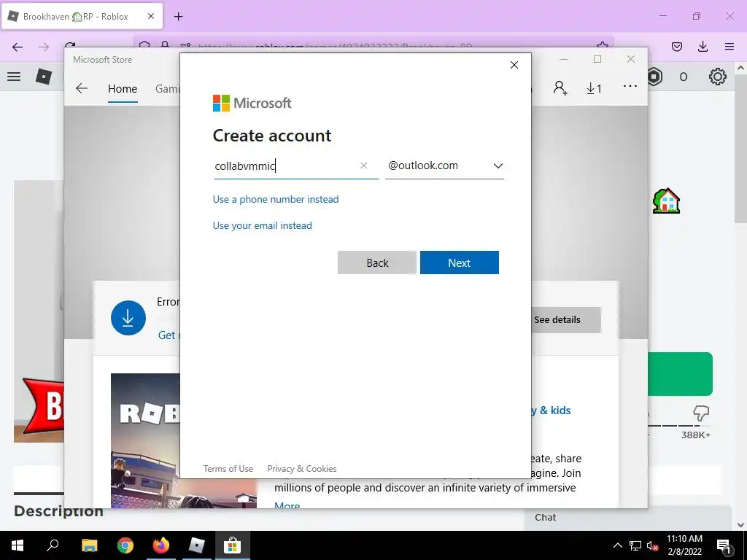Open the notification center icon
This screenshot has height=560, width=747.
[724, 545]
